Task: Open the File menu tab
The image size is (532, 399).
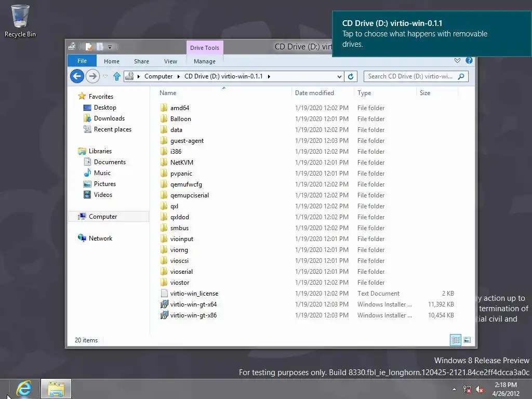Action: click(82, 61)
